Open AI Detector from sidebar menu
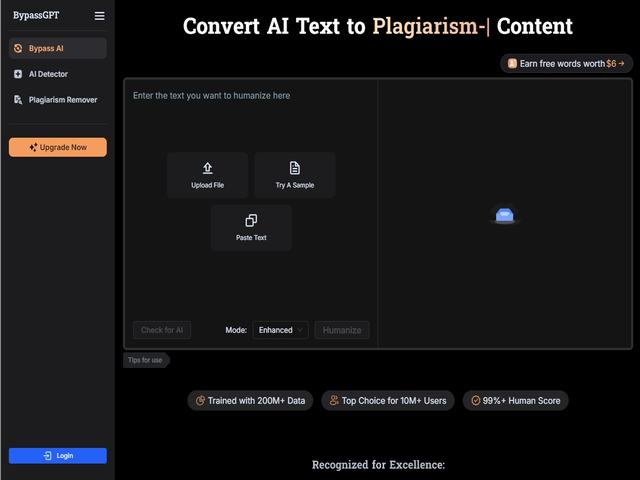The width and height of the screenshot is (640, 480). (57, 74)
